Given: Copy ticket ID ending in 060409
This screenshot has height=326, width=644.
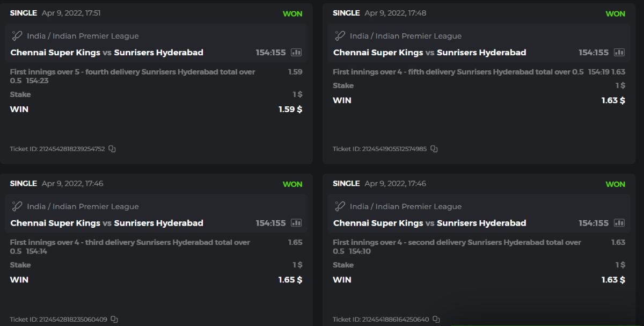Looking at the screenshot, I should tap(114, 320).
